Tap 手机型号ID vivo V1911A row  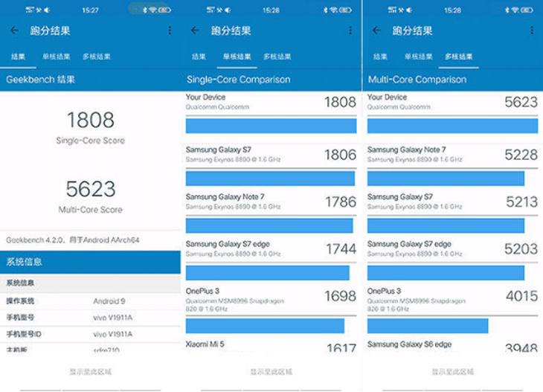pos(90,334)
